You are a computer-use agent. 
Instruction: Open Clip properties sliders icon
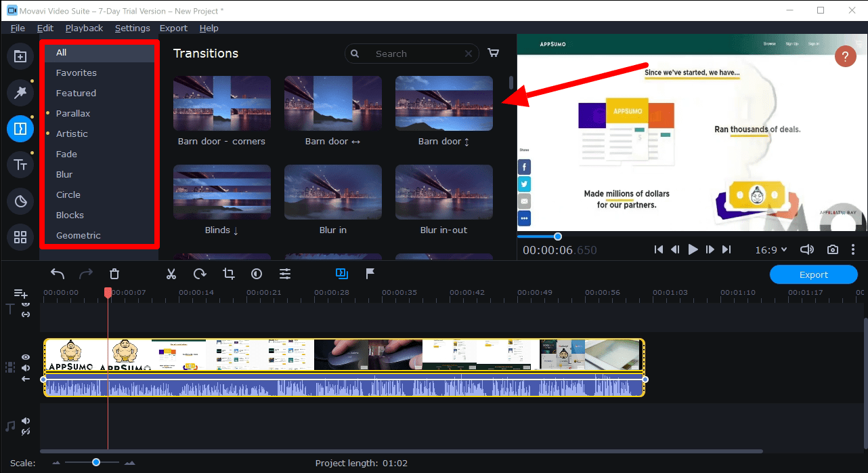[x=285, y=274]
